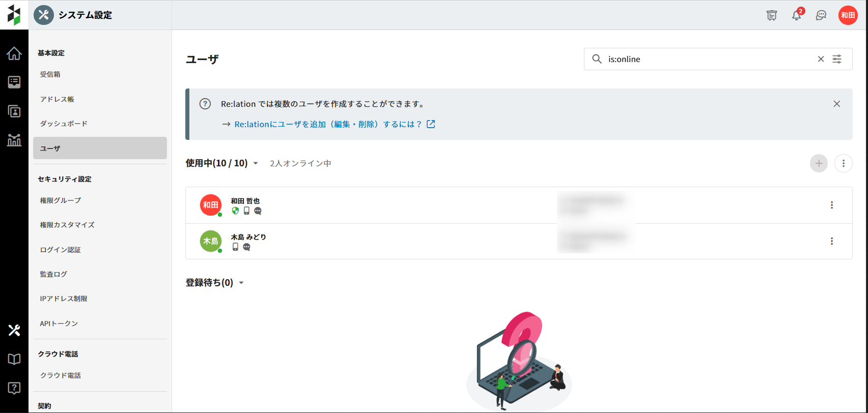Open the chat bubble icon in header

pos(821,15)
